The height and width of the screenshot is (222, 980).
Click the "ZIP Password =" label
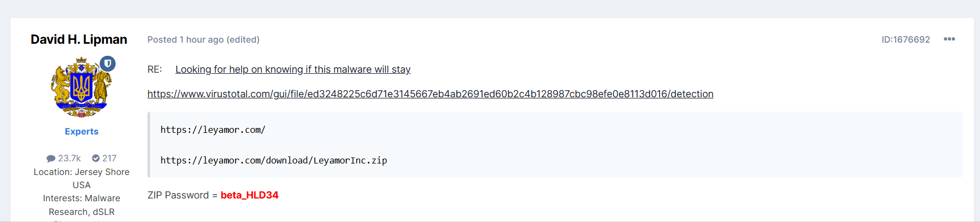[x=182, y=195]
